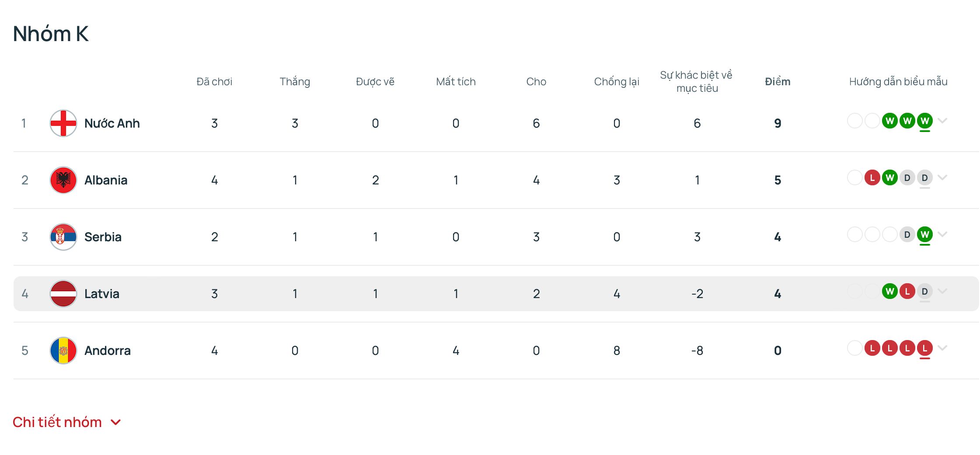The width and height of the screenshot is (980, 455).
Task: Click the Đã chơi column header
Action: (214, 82)
